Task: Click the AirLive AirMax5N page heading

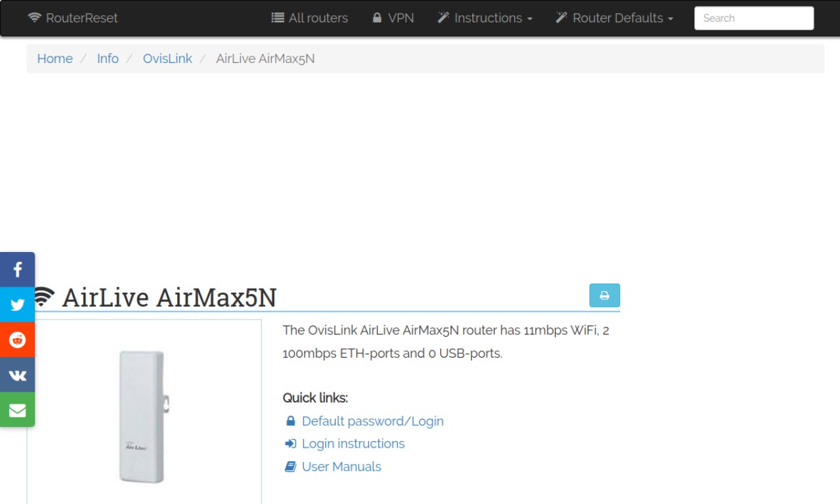Action: click(x=169, y=297)
